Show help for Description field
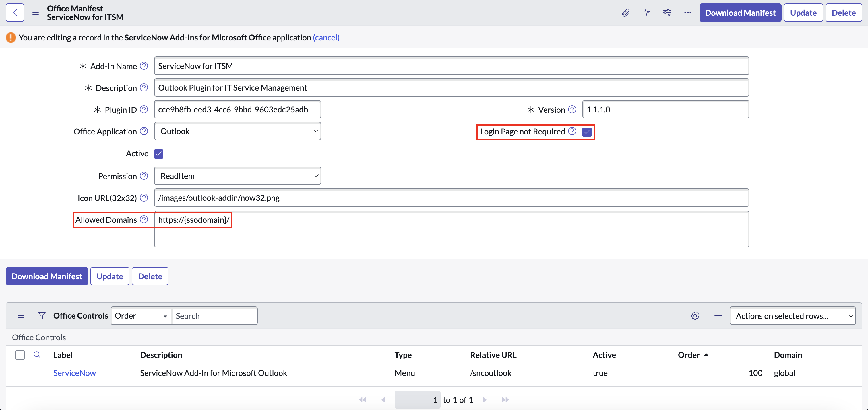 click(144, 87)
